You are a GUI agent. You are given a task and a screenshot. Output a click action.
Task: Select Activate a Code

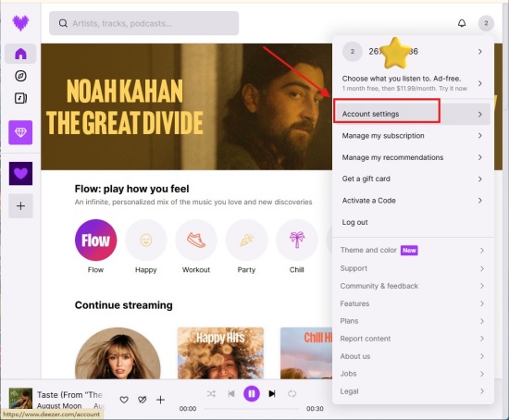[413, 201]
